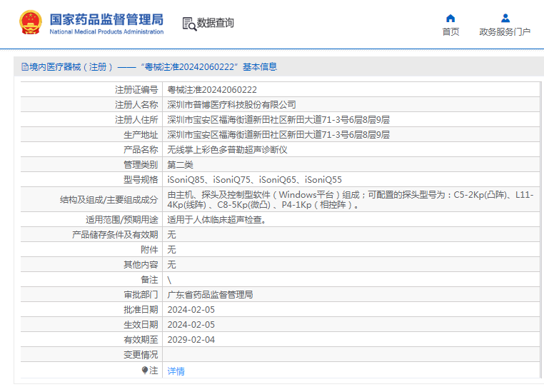Click the document icon before 境内医疗器械
This screenshot has height=392, width=544.
pos(25,67)
